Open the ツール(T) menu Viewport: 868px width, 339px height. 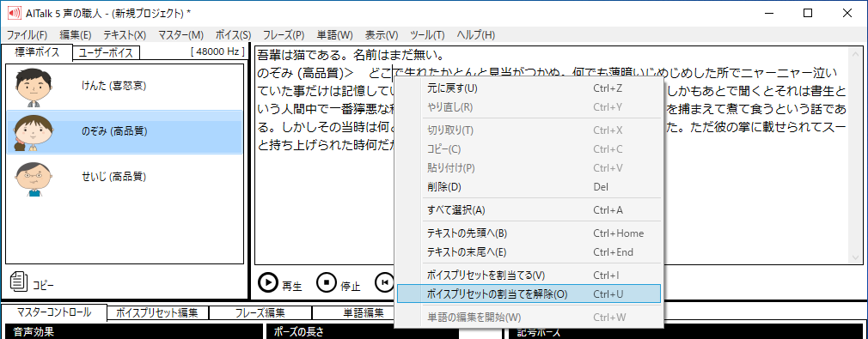pos(427,35)
